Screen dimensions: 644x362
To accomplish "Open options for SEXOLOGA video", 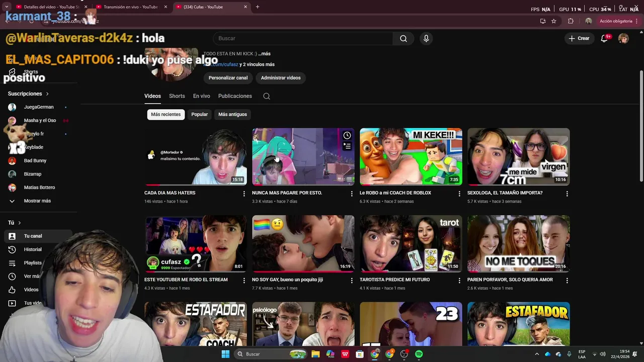I will coord(567,194).
